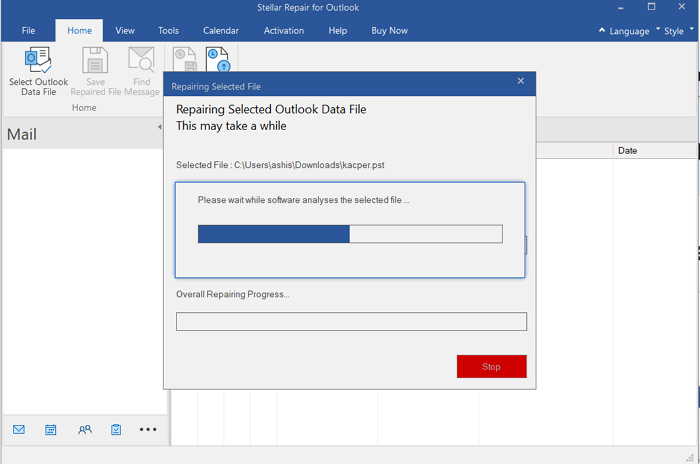Open Calendar view icon in bottom navigation
The width and height of the screenshot is (700, 464).
click(51, 430)
